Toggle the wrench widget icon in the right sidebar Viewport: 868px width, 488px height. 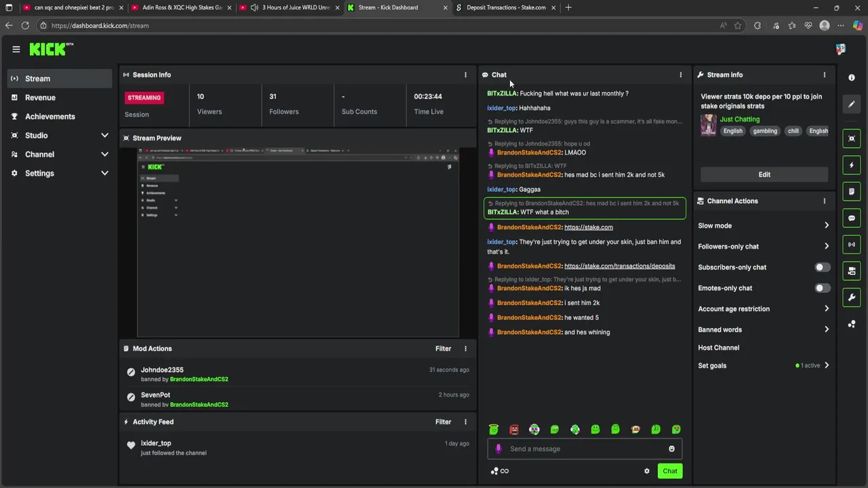(852, 298)
